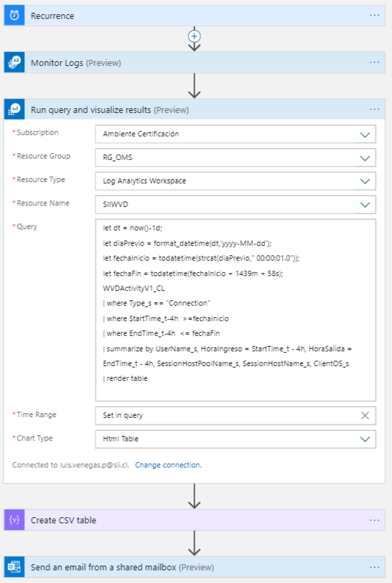Click the 'Log Analytics Workspace' value
The height and width of the screenshot is (583, 392).
[144, 181]
